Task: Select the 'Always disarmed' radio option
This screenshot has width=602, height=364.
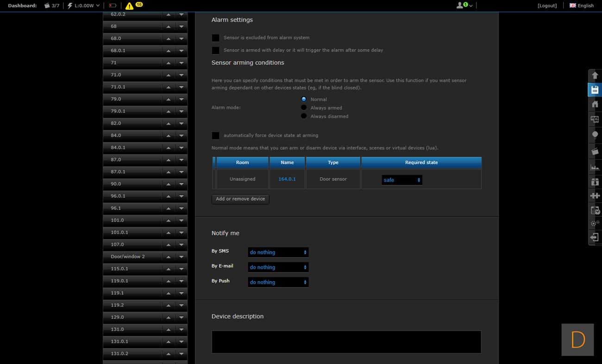Action: click(x=304, y=116)
